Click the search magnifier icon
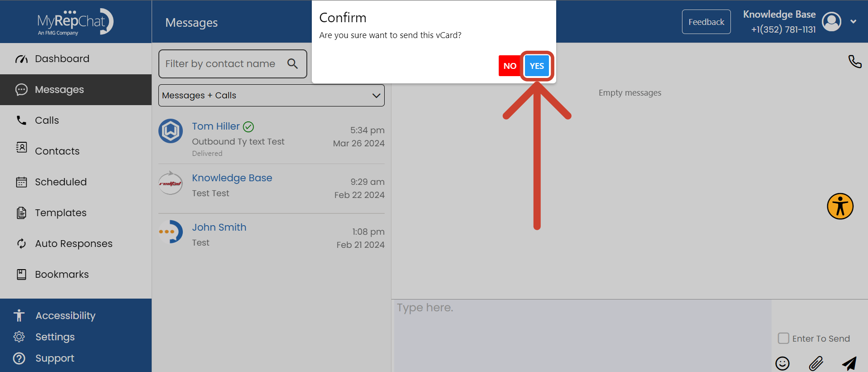This screenshot has width=868, height=372. pyautogui.click(x=293, y=64)
